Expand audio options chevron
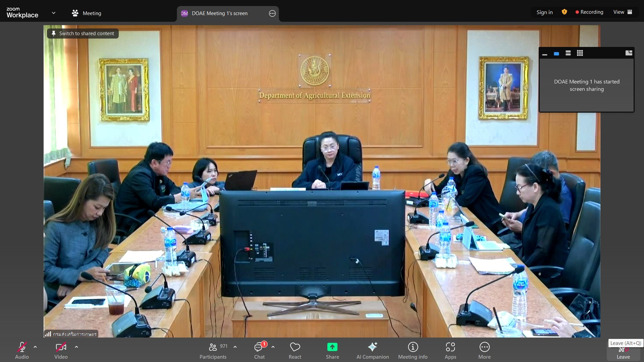This screenshot has width=644, height=362. click(35, 347)
